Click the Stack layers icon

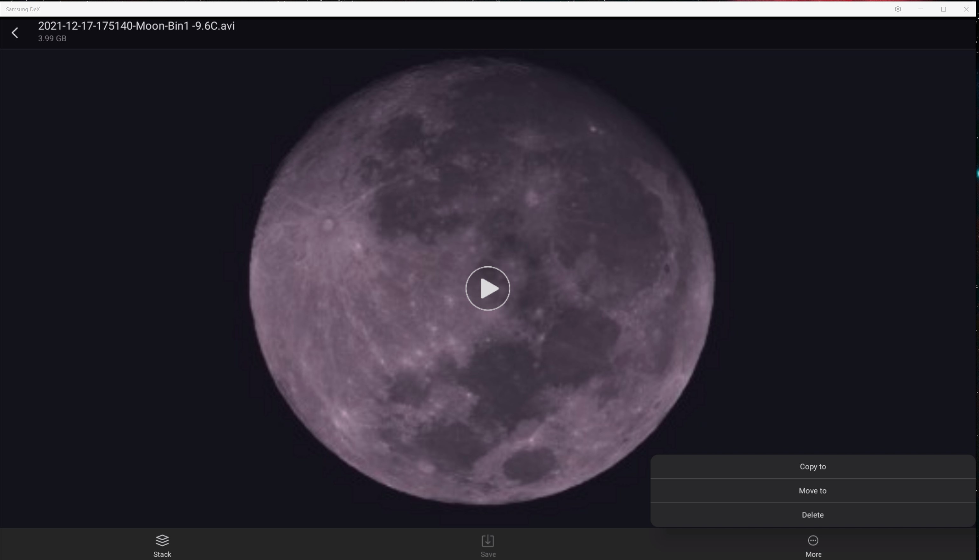tap(162, 540)
